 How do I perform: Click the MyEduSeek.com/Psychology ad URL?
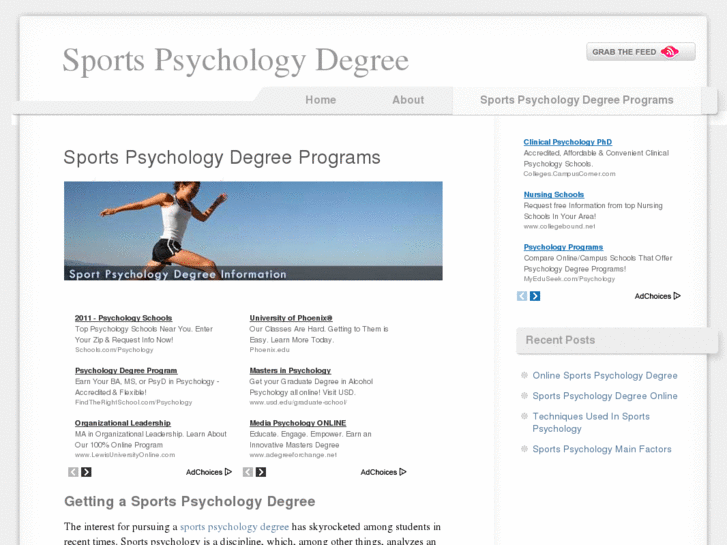(569, 279)
